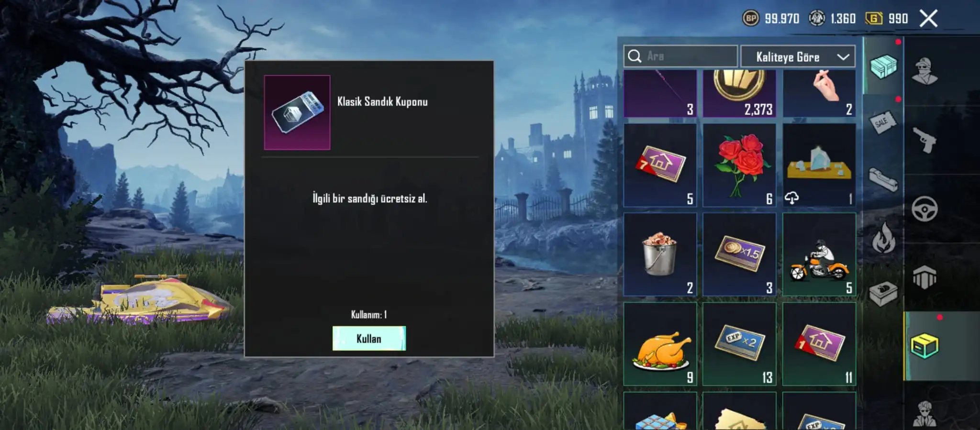This screenshot has height=430, width=980.
Task: Select the roast chicken item
Action: [660, 344]
